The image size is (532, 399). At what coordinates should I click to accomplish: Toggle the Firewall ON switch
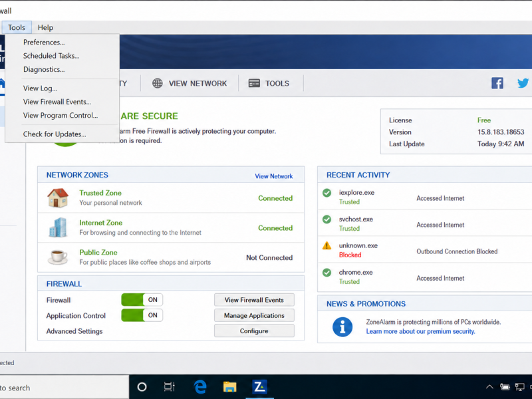[142, 300]
